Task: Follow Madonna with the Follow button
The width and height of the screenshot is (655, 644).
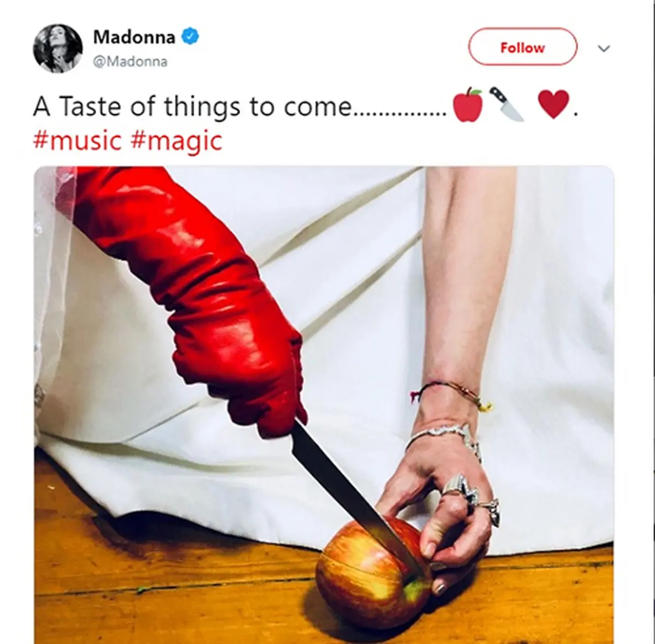Action: point(522,47)
